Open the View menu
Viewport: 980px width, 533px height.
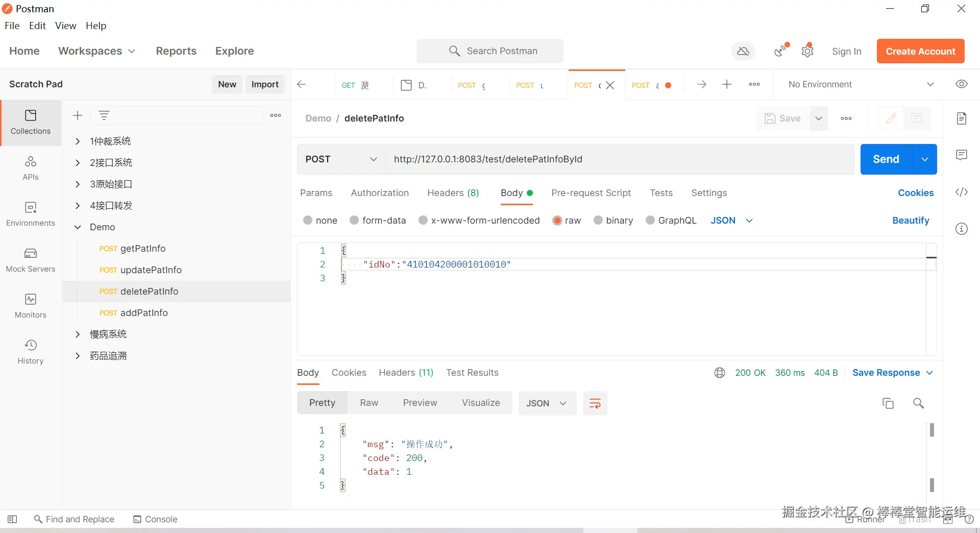pos(65,26)
